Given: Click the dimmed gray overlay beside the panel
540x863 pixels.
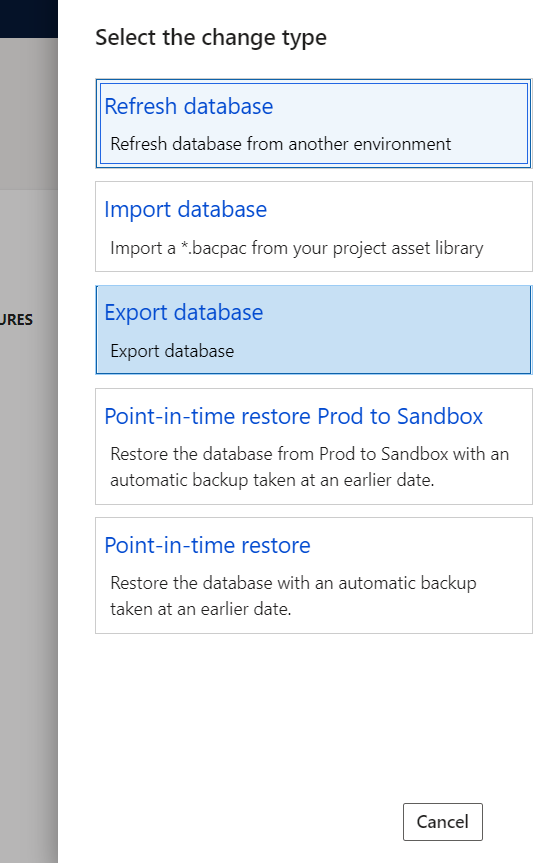Looking at the screenshot, I should [x=29, y=523].
